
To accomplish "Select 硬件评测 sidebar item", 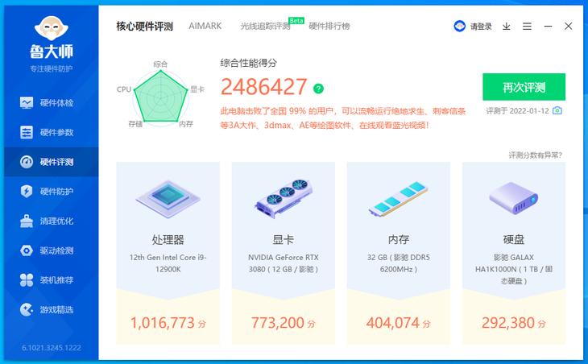I will tap(52, 162).
